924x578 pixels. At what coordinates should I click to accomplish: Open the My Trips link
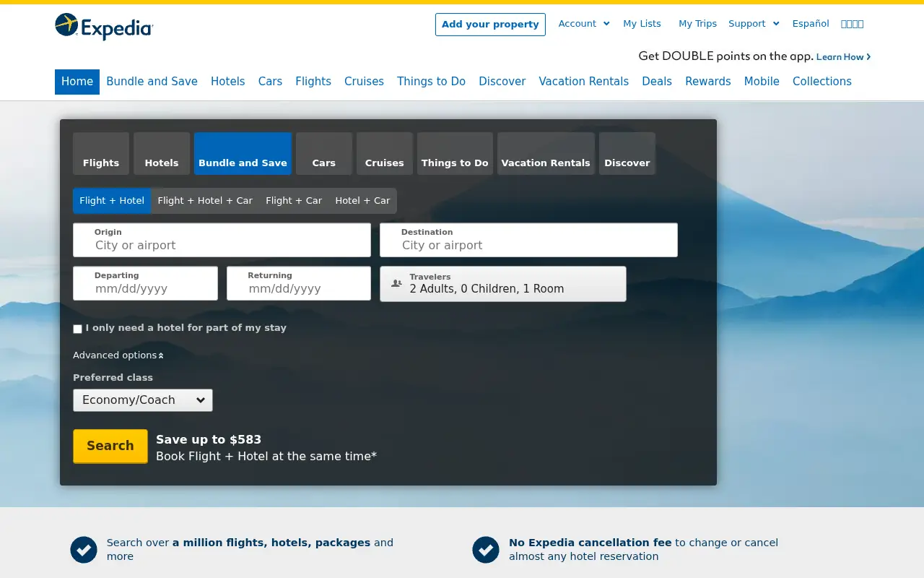pos(697,24)
